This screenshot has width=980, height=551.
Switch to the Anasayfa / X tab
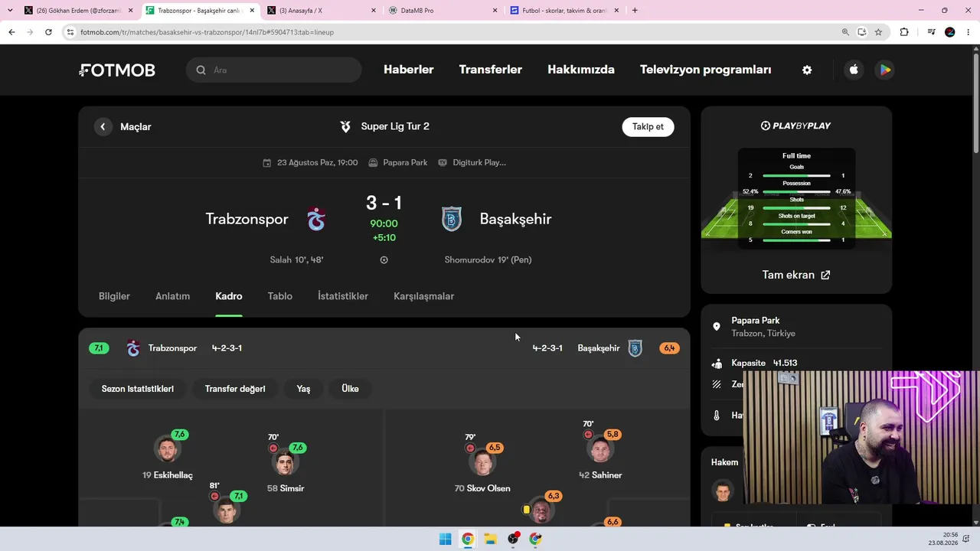click(322, 11)
